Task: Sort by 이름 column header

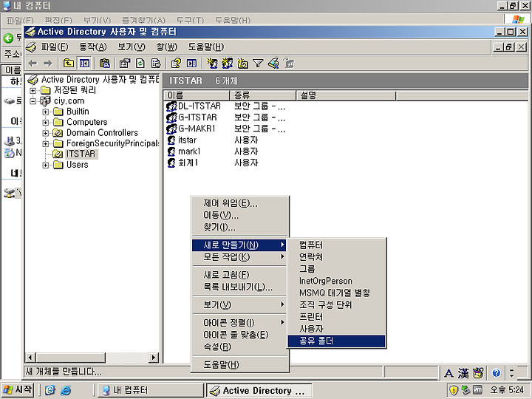Action: [x=197, y=95]
